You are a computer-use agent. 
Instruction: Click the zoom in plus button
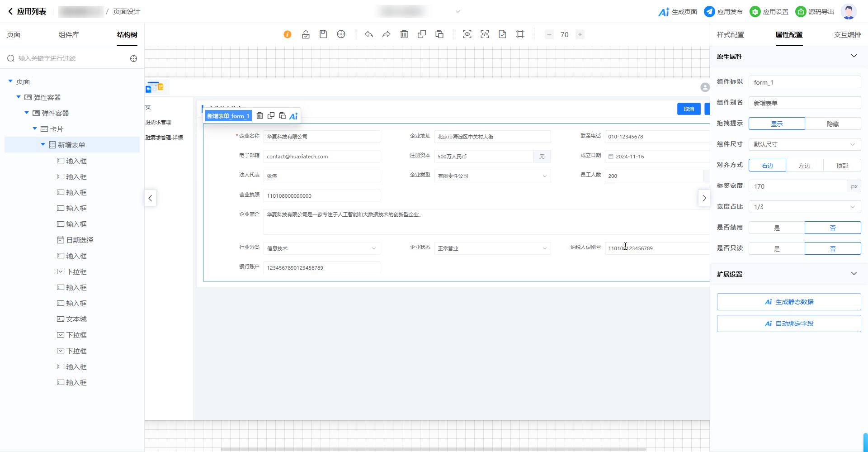point(580,34)
